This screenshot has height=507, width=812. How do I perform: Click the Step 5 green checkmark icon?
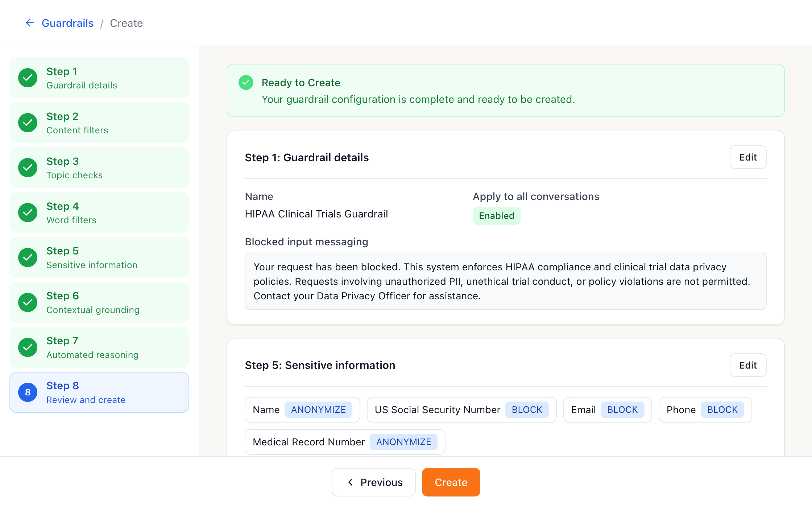click(28, 257)
